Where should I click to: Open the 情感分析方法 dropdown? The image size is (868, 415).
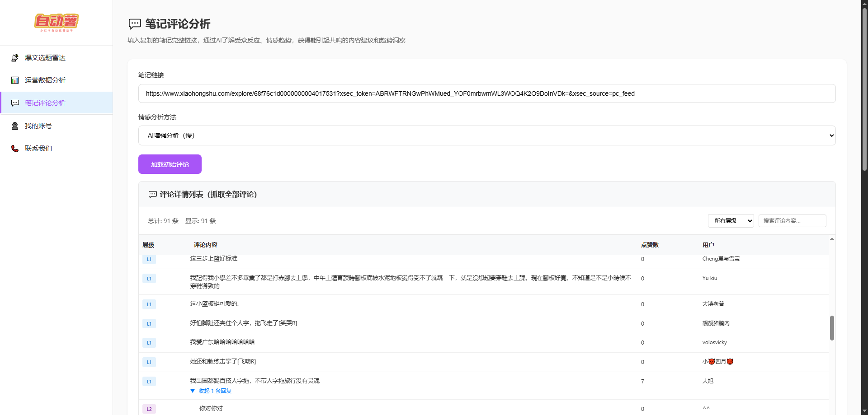click(x=486, y=135)
